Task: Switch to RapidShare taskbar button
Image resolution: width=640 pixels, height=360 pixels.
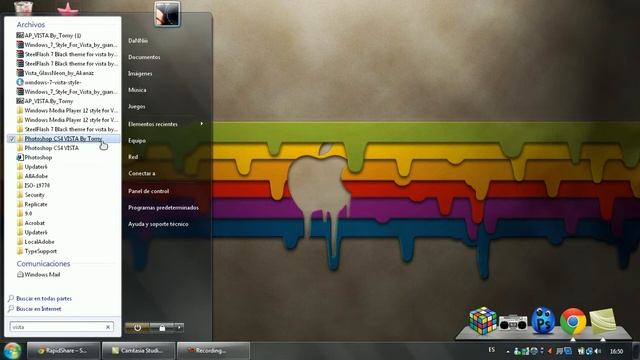Action: 63,351
